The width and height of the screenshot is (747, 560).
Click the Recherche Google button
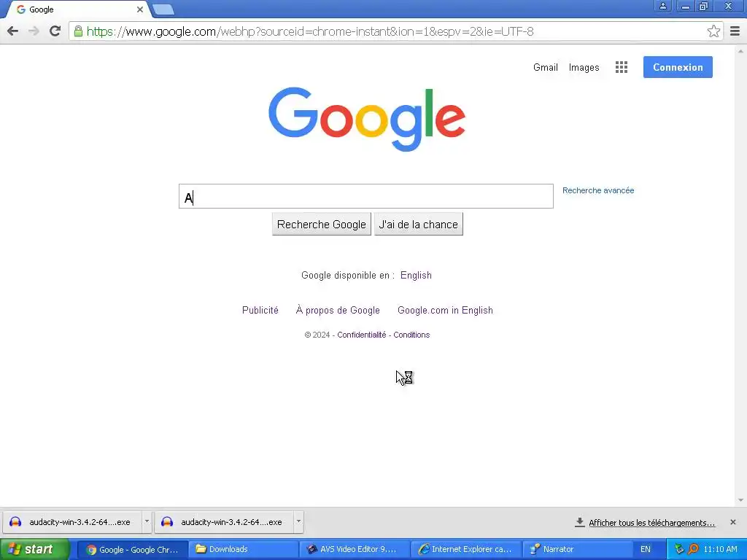click(x=322, y=225)
